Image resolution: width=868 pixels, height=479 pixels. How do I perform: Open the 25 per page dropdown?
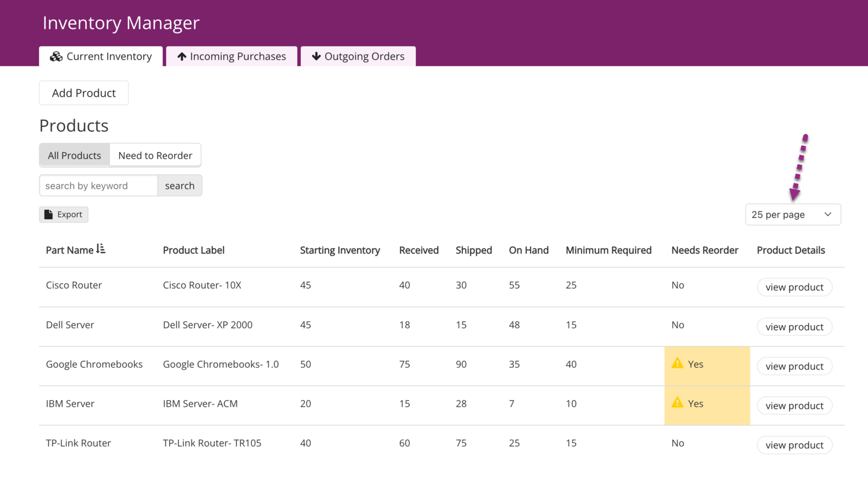click(792, 215)
